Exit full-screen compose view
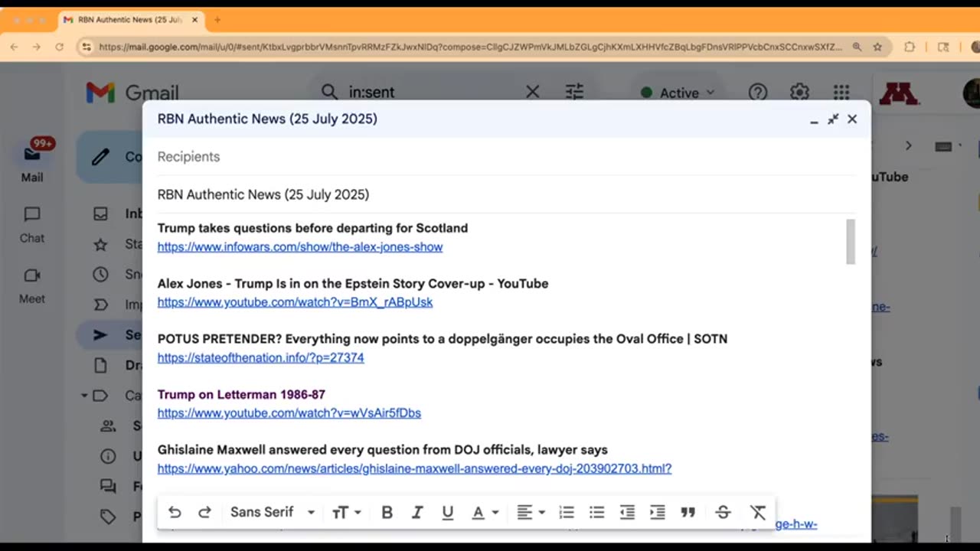The width and height of the screenshot is (980, 551). (833, 119)
